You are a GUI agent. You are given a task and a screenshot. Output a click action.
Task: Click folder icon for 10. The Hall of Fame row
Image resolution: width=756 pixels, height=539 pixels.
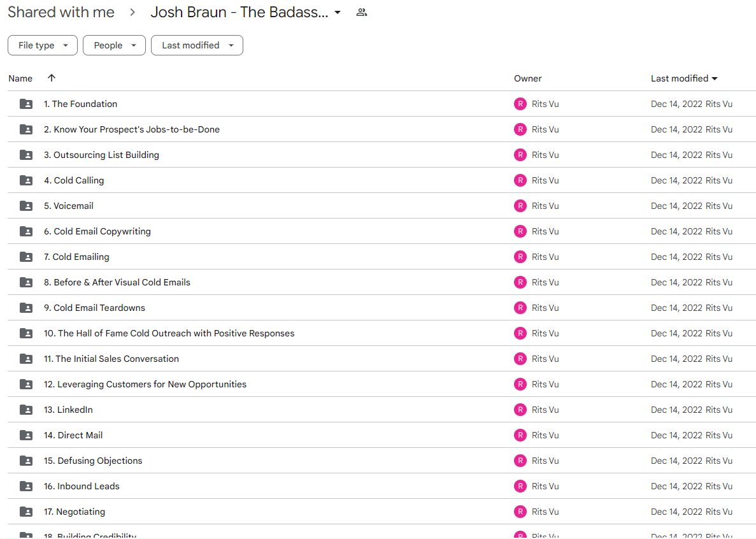tap(26, 333)
